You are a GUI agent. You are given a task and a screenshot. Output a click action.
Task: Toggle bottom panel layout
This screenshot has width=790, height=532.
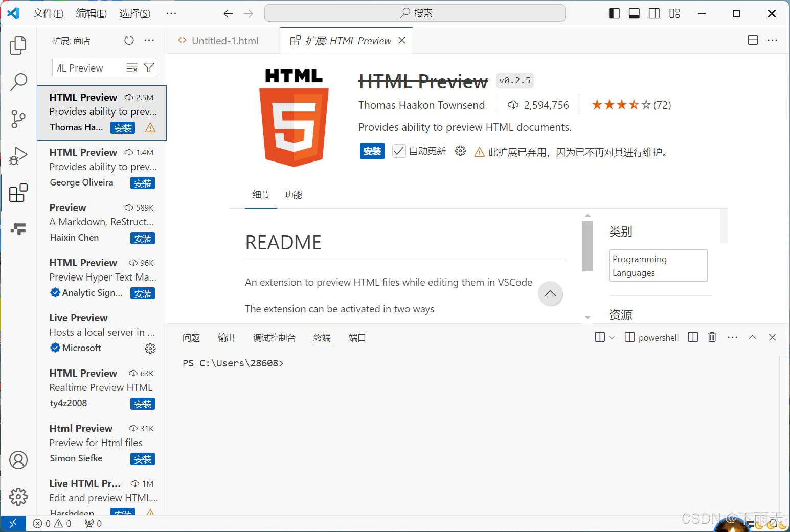[635, 13]
